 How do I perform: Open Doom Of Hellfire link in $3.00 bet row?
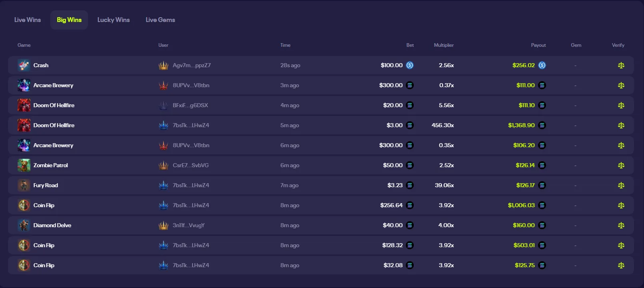pos(54,125)
